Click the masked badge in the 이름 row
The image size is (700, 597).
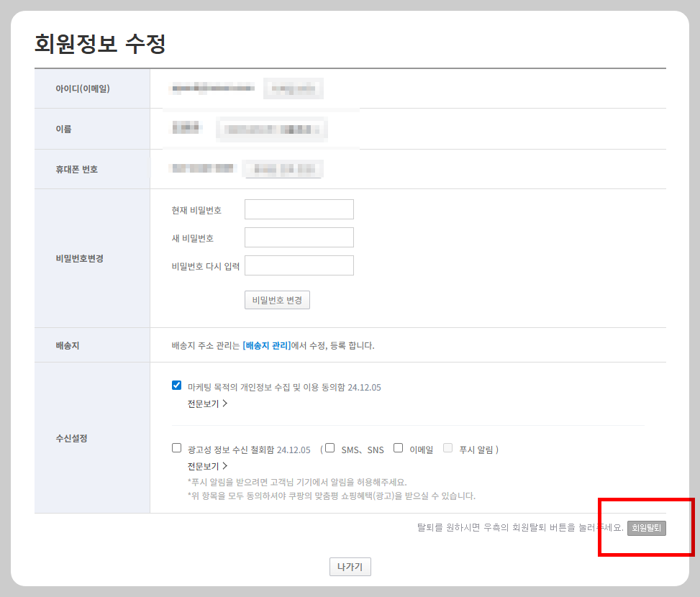271,128
